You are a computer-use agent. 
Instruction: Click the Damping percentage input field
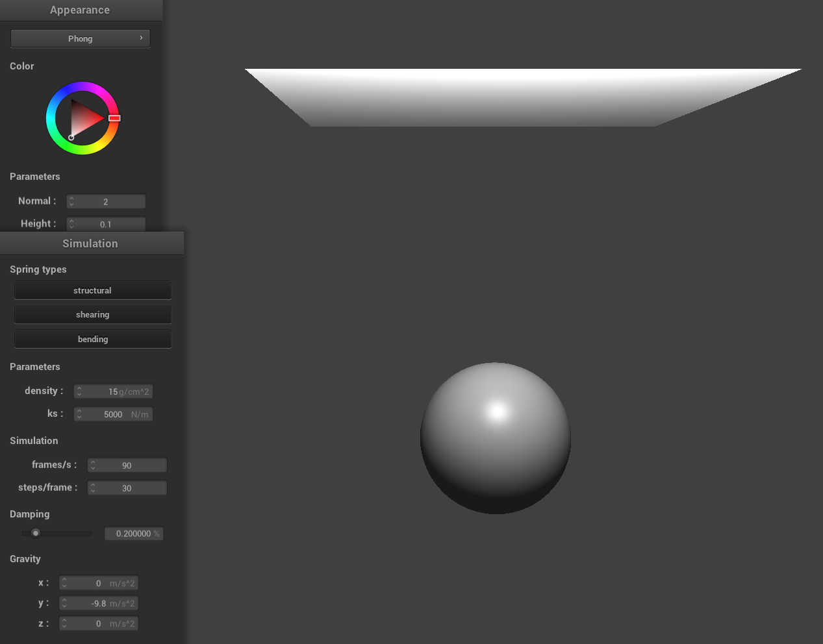(x=134, y=534)
